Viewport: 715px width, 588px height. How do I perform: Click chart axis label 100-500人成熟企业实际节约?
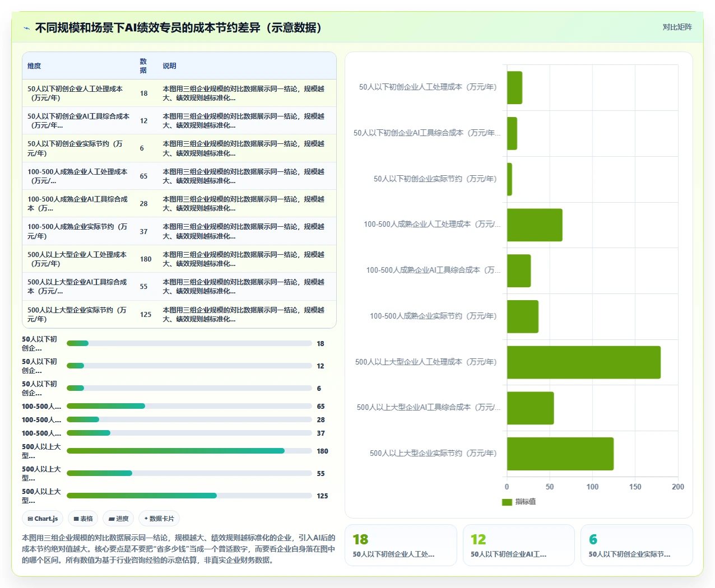[x=433, y=316]
